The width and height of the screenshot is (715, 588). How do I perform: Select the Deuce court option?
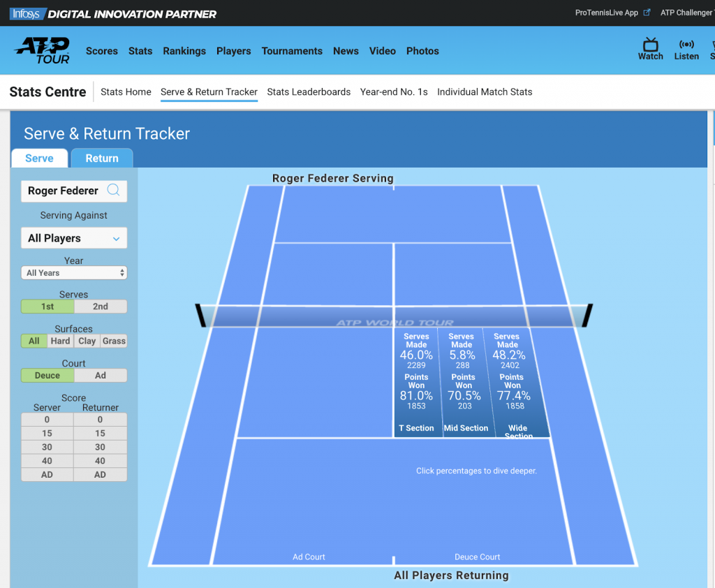[x=47, y=376]
